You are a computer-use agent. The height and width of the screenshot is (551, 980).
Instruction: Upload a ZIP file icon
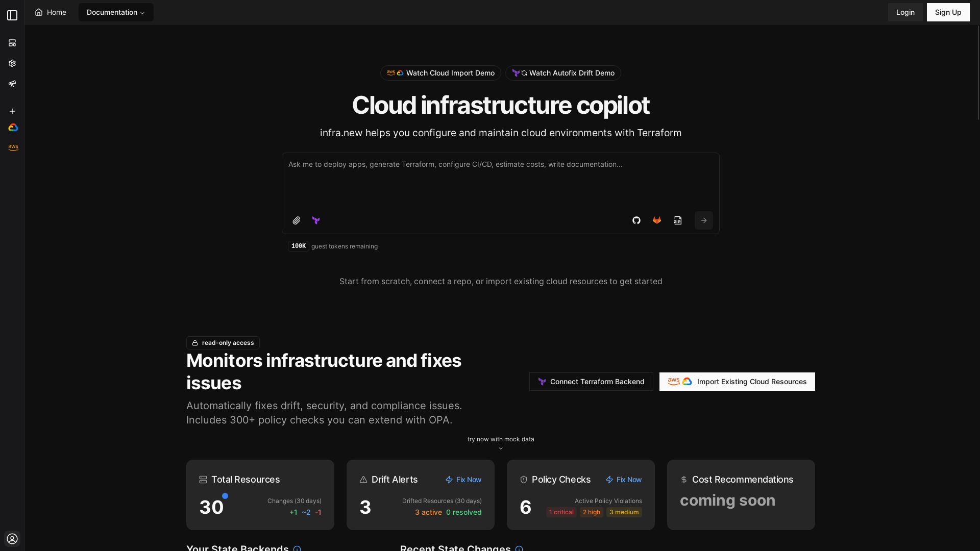678,220
